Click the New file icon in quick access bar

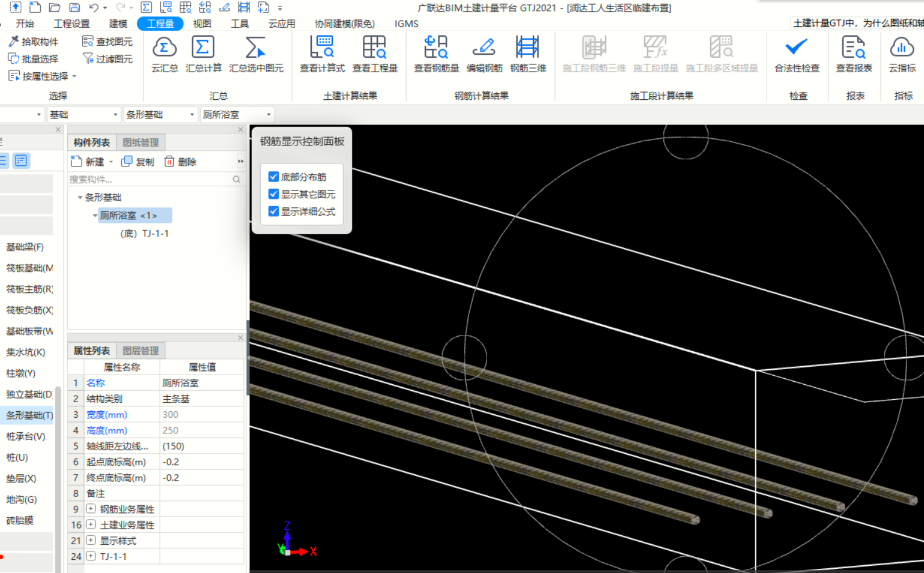tap(35, 7)
